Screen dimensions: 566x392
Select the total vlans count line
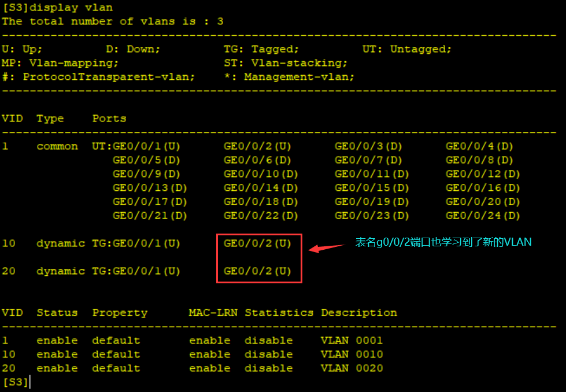coord(87,21)
